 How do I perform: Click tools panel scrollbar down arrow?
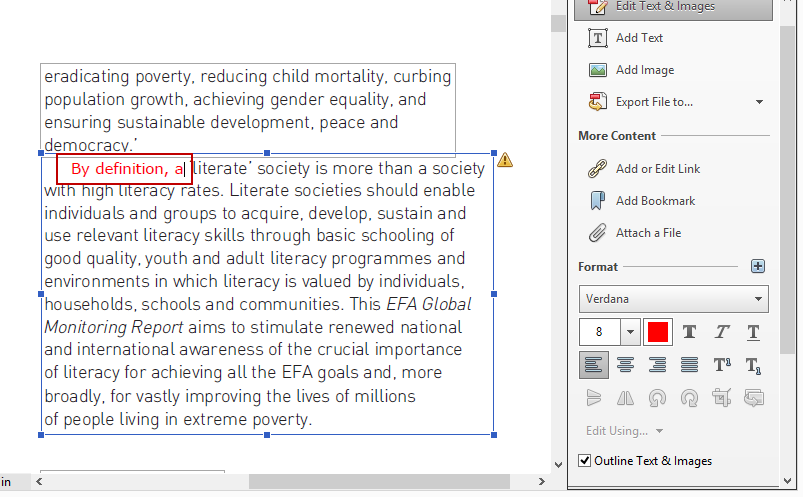(788, 481)
